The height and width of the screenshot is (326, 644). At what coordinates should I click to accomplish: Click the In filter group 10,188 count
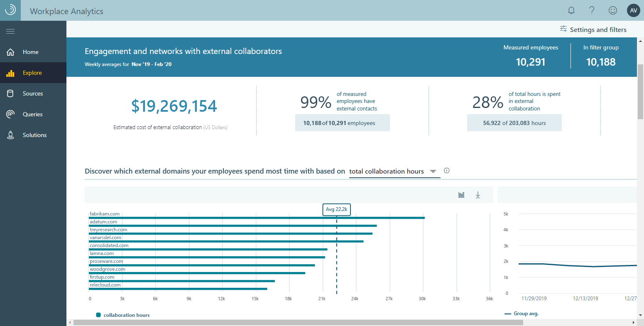click(601, 62)
